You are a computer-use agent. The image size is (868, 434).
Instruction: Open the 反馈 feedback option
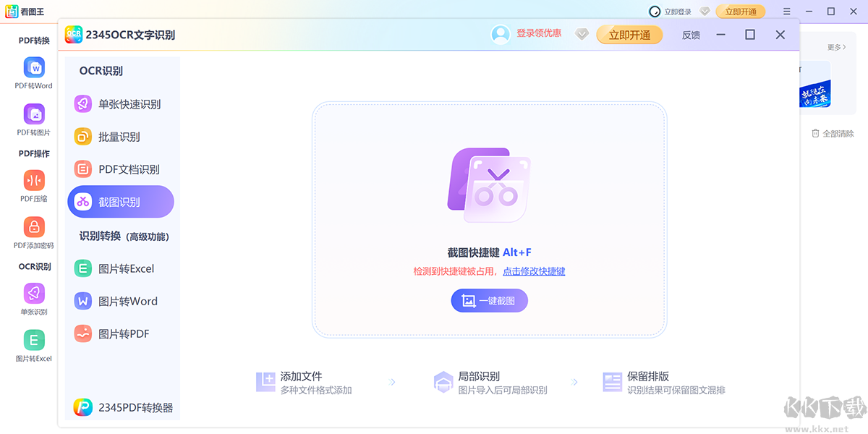click(x=691, y=35)
